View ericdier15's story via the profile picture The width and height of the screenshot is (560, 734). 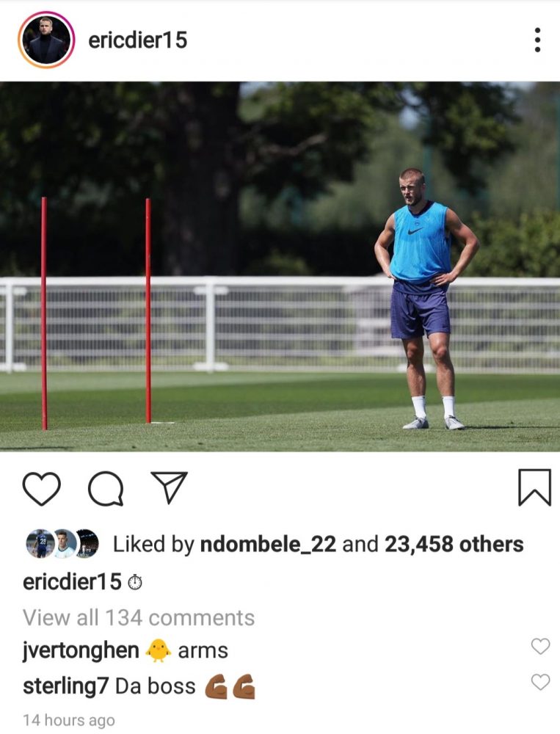click(x=46, y=40)
